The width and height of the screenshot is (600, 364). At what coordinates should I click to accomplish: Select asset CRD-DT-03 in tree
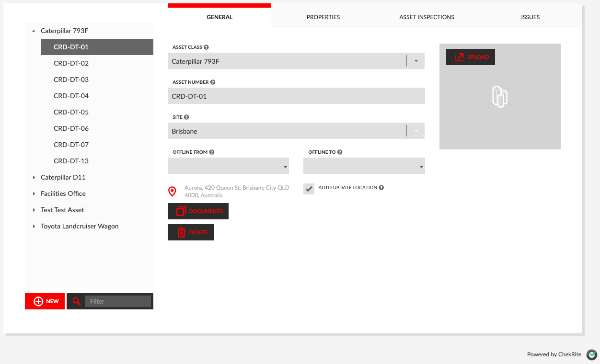click(71, 80)
